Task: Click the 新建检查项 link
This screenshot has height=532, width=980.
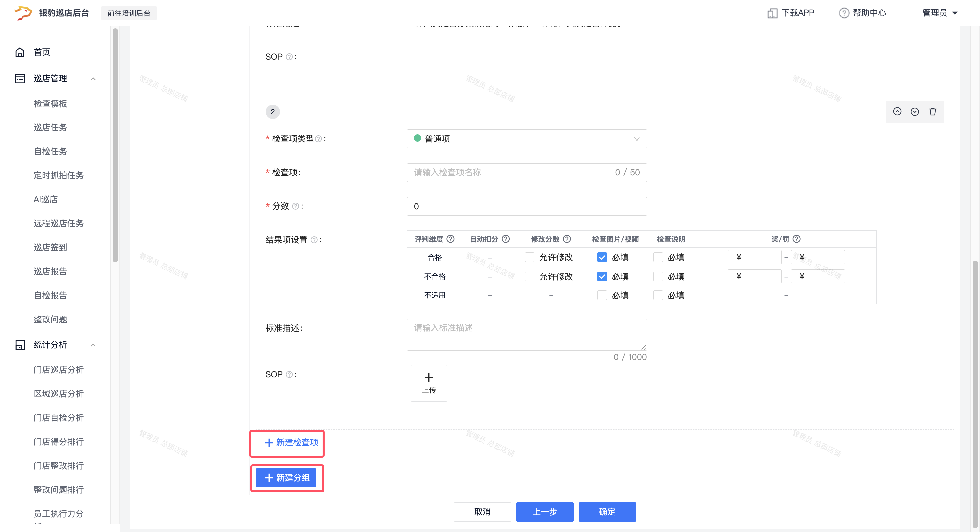Action: (x=291, y=442)
